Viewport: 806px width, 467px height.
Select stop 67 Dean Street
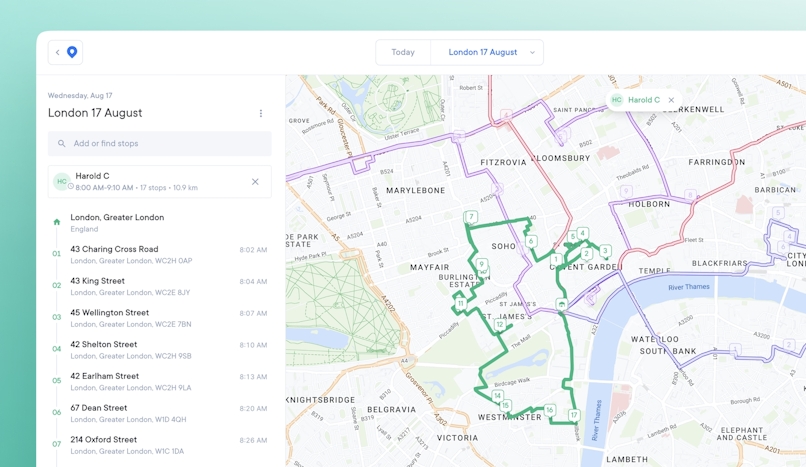(x=159, y=413)
